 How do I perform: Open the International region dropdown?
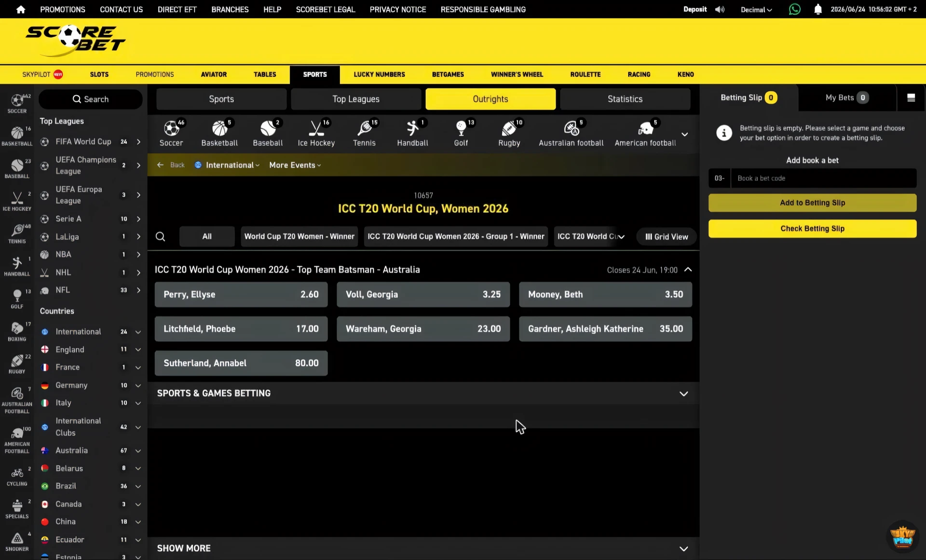[227, 165]
